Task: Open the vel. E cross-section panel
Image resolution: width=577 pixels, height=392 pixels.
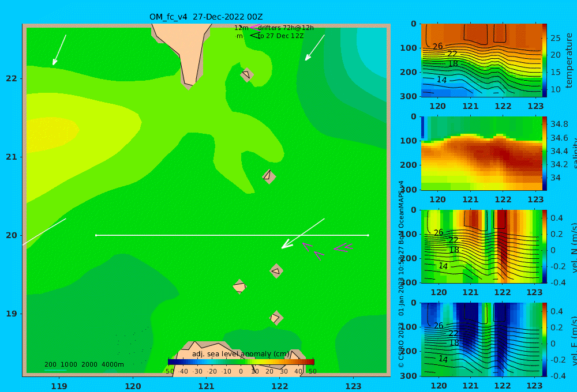Action: point(481,340)
